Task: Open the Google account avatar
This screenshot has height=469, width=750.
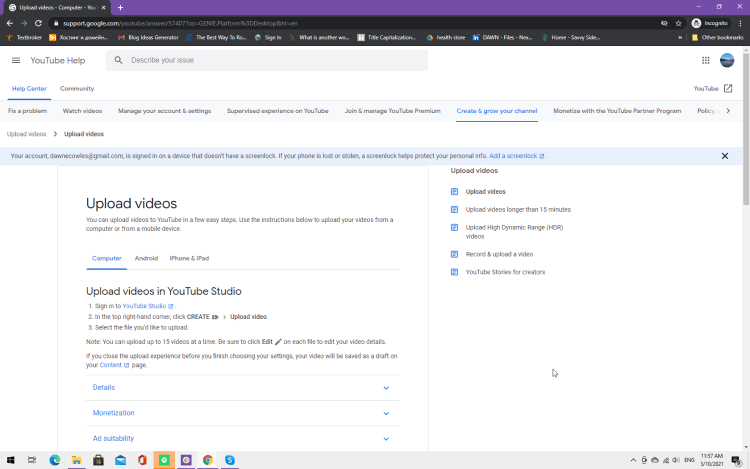Action: click(x=727, y=60)
